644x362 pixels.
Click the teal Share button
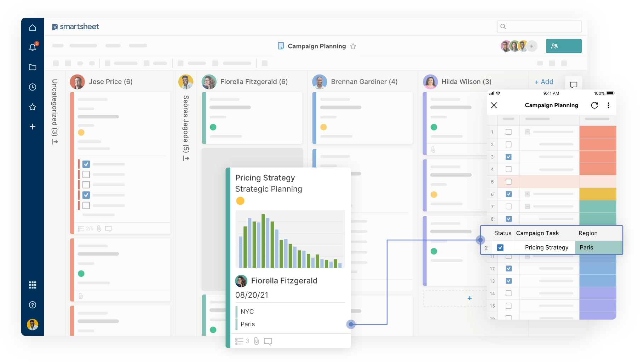tap(563, 46)
